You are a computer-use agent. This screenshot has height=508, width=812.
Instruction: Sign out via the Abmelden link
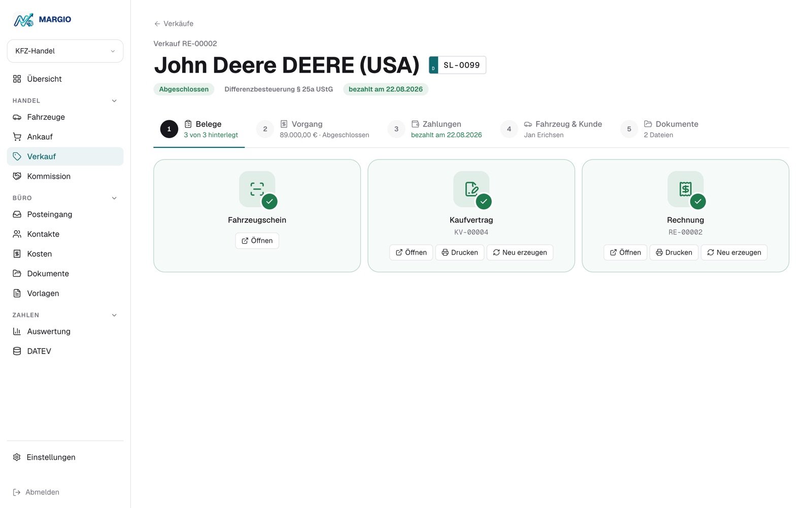tap(36, 492)
